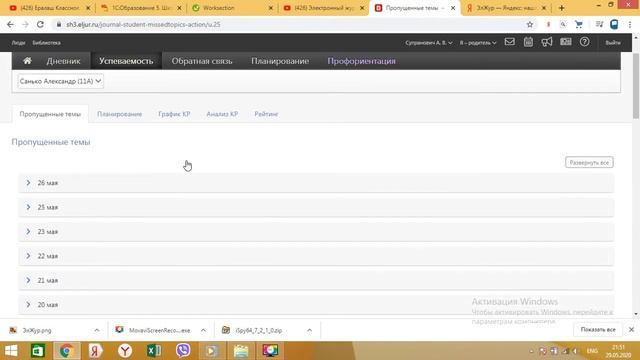Expand the 23 мая row
Screen dimensions: 640x360
tap(316, 231)
